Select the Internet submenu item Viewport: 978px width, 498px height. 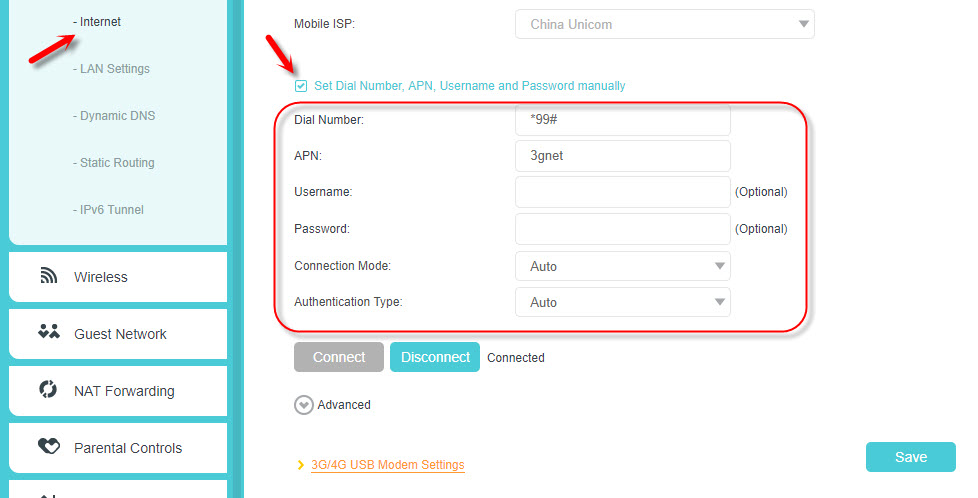(x=97, y=22)
